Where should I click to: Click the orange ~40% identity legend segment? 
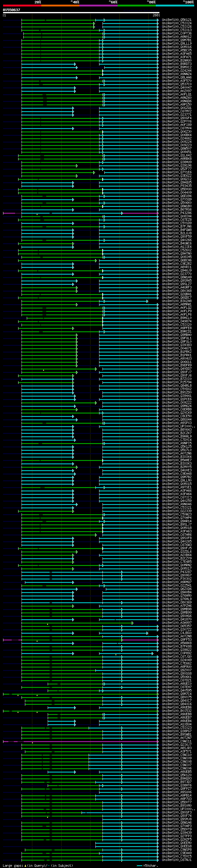click(x=60, y=6)
